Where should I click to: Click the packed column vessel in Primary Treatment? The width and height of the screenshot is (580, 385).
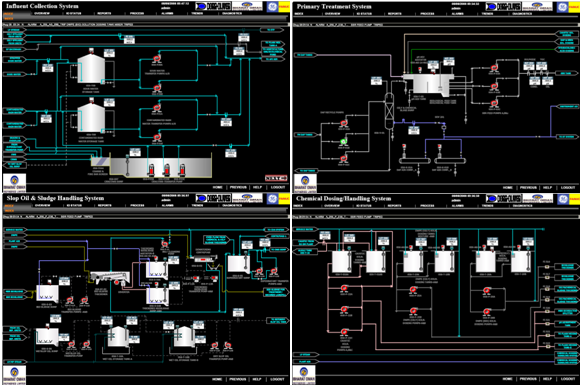[x=389, y=111]
